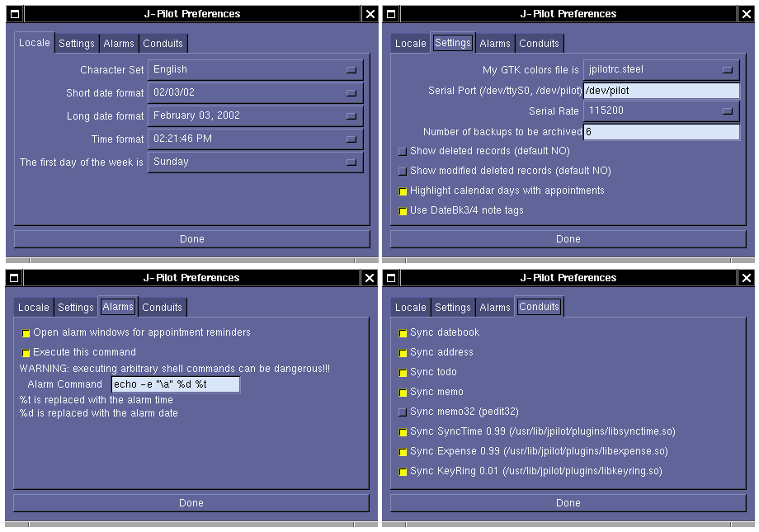Uncheck Open alarm windows for appointment reminders
759x532 pixels.
coord(26,333)
